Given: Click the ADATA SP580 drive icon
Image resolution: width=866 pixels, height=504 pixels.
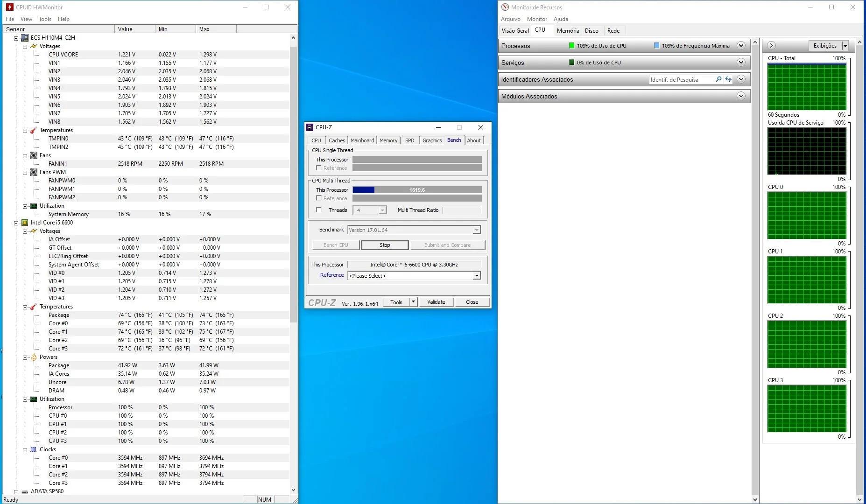Looking at the screenshot, I should [x=25, y=491].
